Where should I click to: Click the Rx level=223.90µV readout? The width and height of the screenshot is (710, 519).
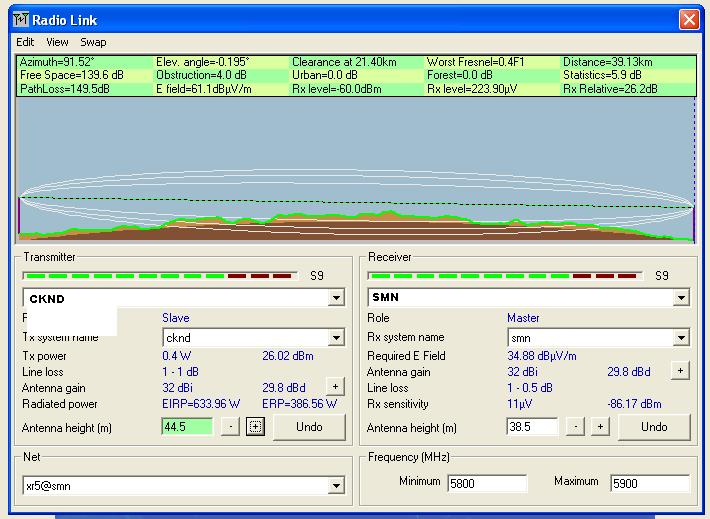click(x=472, y=89)
